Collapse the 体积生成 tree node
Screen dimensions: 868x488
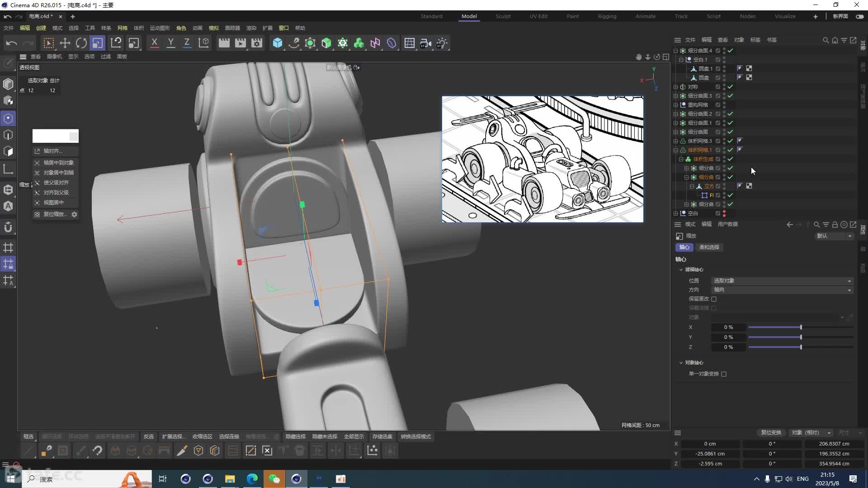pos(681,159)
